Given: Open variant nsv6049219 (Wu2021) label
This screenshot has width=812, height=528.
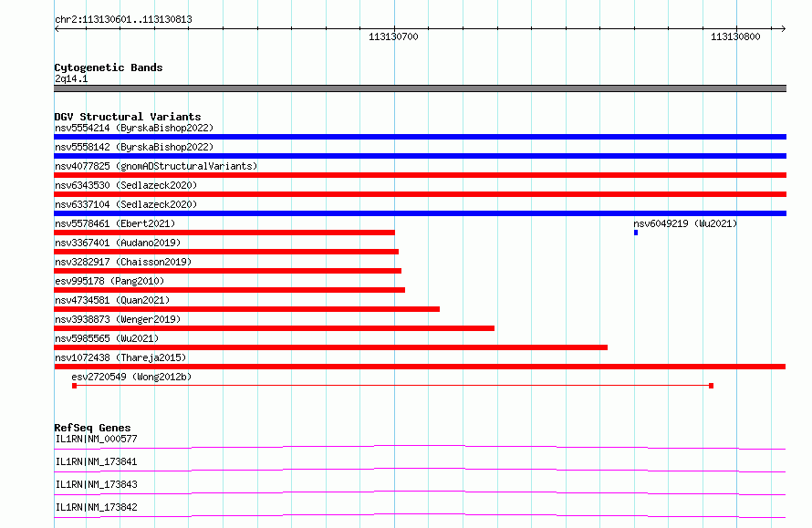Looking at the screenshot, I should 685,223.
